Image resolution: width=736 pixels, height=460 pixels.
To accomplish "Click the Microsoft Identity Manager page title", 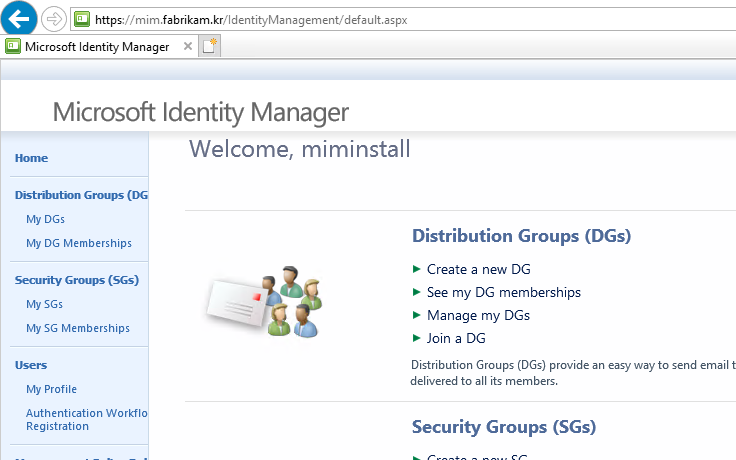I will pos(200,112).
